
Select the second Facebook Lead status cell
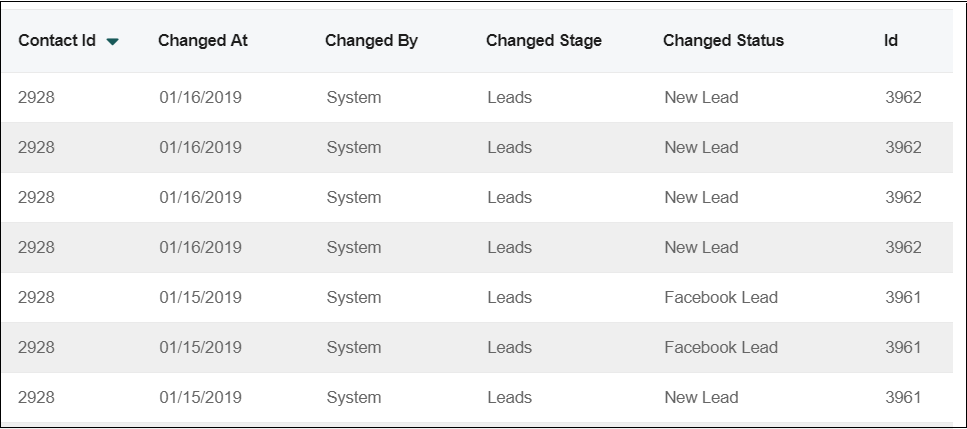tap(721, 347)
